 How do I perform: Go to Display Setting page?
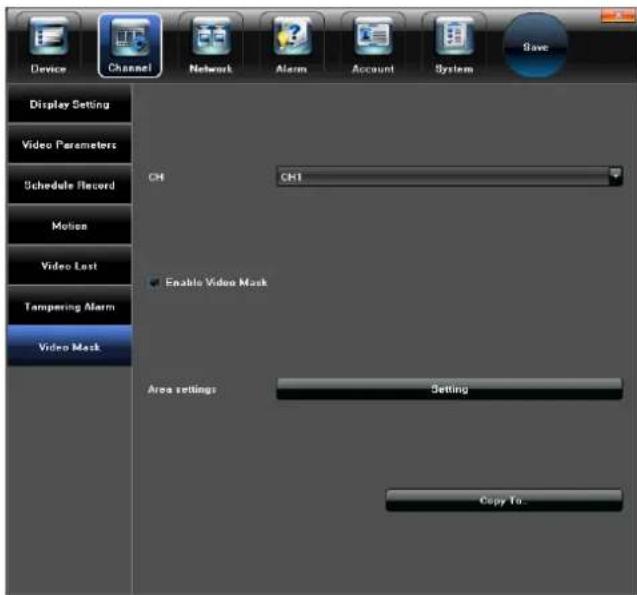[69, 104]
